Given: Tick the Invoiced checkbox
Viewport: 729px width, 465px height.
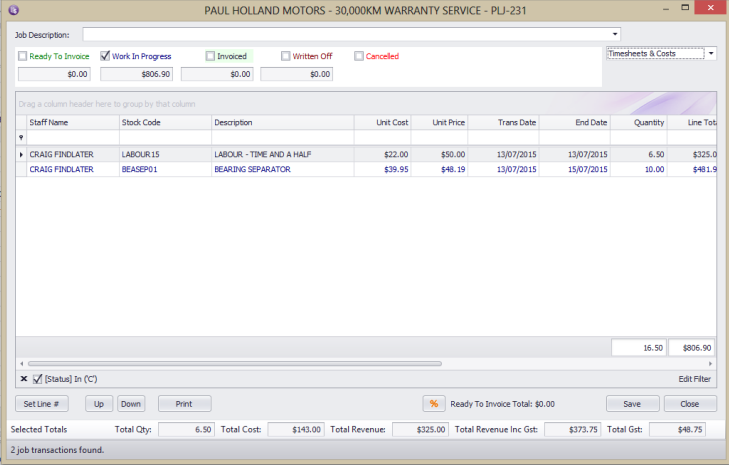Looking at the screenshot, I should point(210,56).
